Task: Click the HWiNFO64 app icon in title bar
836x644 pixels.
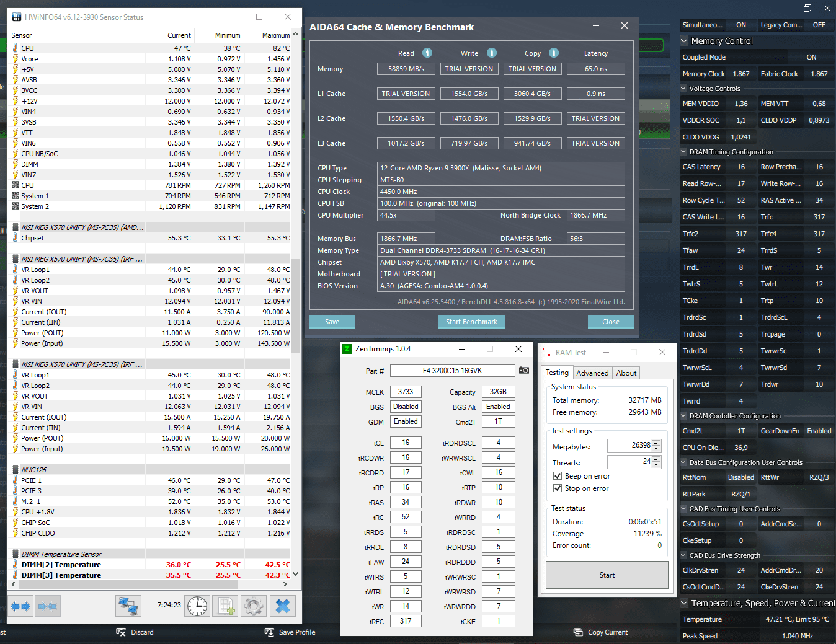Action: coord(16,17)
